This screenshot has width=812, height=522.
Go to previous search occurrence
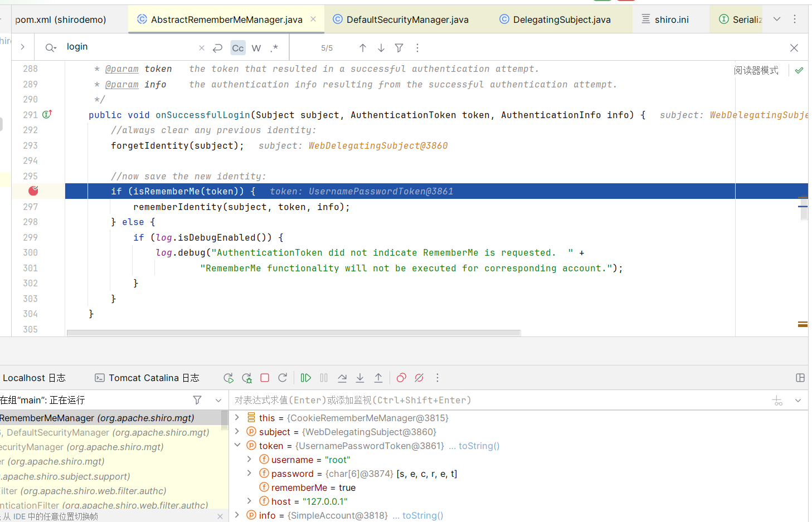363,48
